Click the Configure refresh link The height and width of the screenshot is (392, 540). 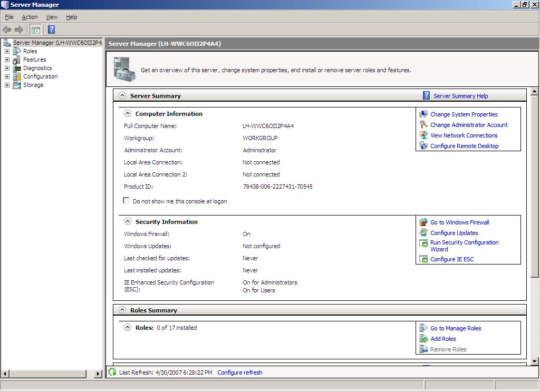click(x=240, y=373)
